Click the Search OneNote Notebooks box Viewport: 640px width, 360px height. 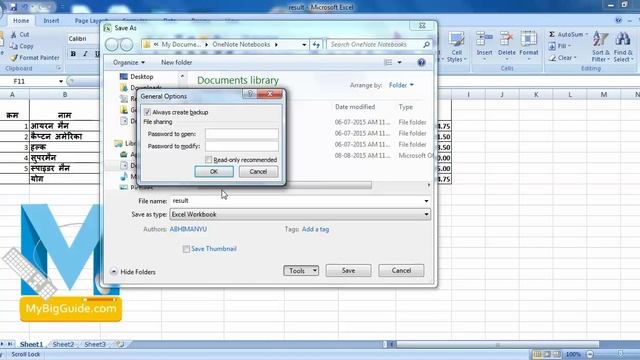(375, 44)
